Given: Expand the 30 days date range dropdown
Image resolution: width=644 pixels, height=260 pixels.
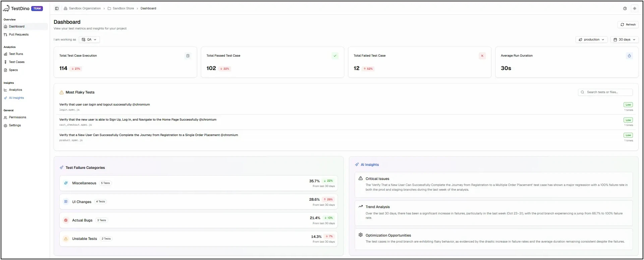Looking at the screenshot, I should pyautogui.click(x=624, y=40).
